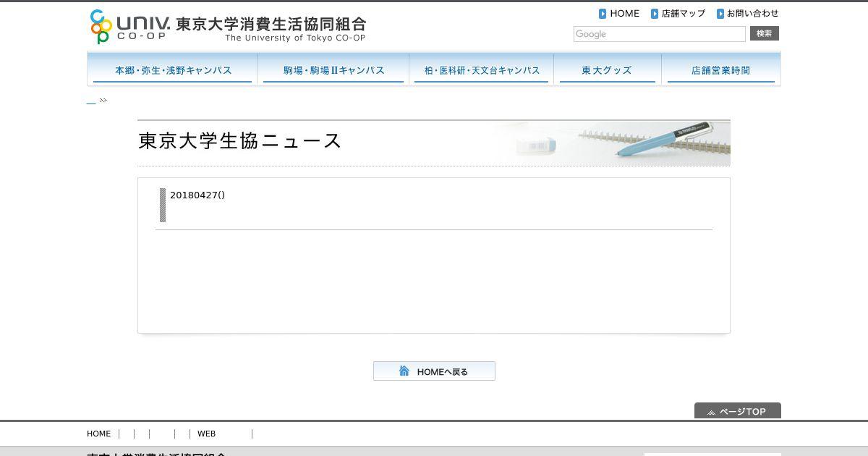The image size is (868, 456).
Task: Open the お問い合わせ link
Action: point(753,13)
